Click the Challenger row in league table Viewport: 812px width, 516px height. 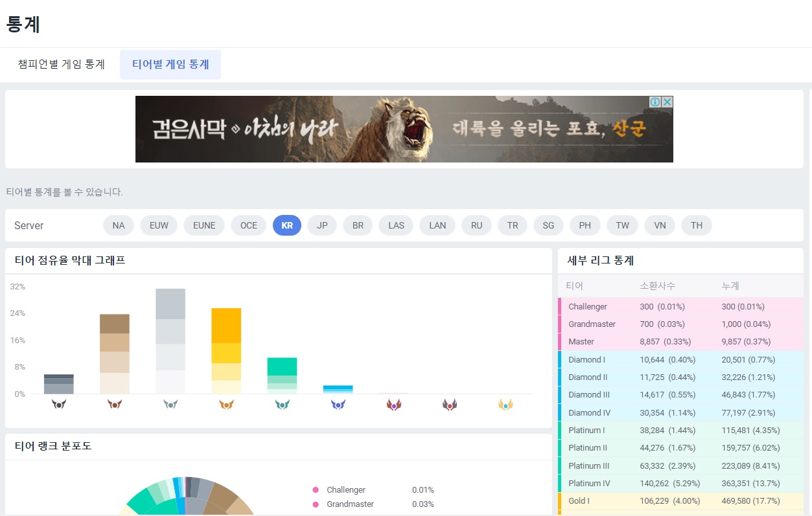coord(680,306)
